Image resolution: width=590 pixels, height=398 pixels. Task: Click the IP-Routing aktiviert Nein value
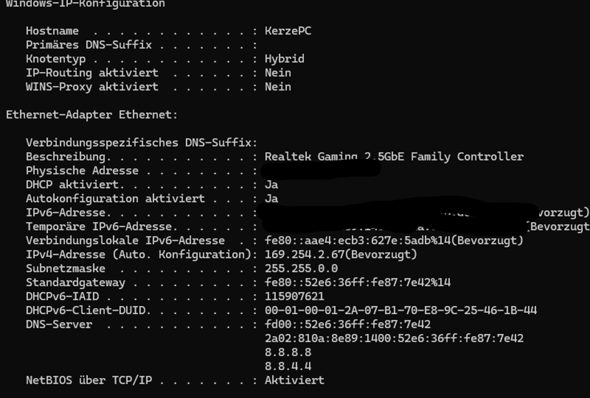(x=278, y=73)
